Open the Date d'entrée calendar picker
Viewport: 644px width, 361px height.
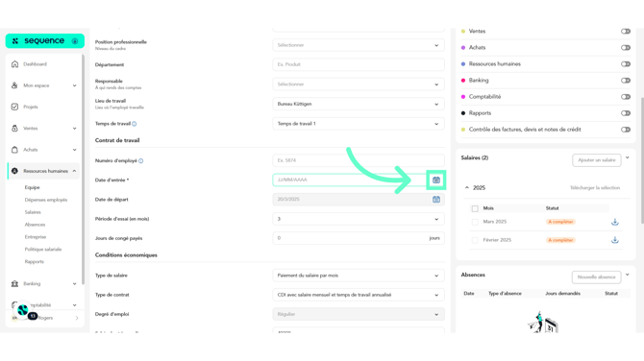click(435, 180)
